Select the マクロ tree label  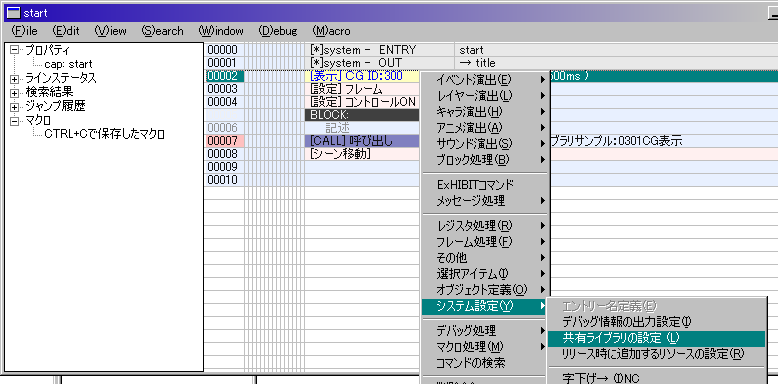tap(38, 120)
